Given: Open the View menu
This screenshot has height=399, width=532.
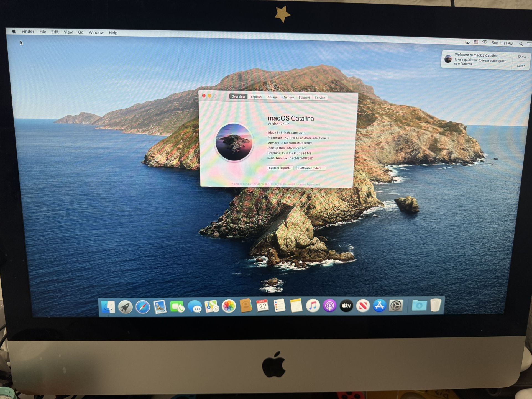Looking at the screenshot, I should click(68, 32).
